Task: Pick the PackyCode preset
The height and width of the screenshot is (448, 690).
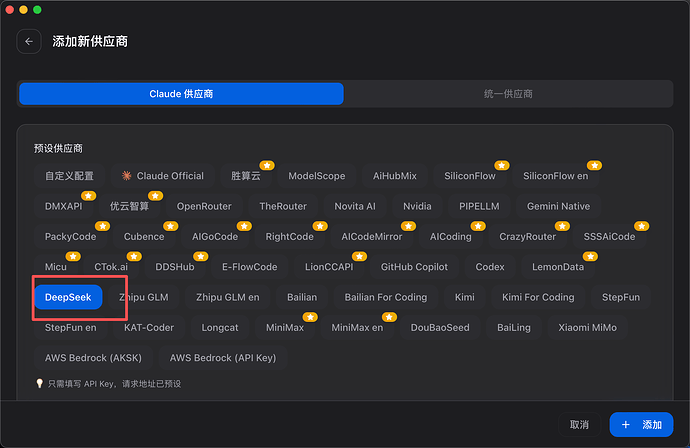Action: coord(70,237)
